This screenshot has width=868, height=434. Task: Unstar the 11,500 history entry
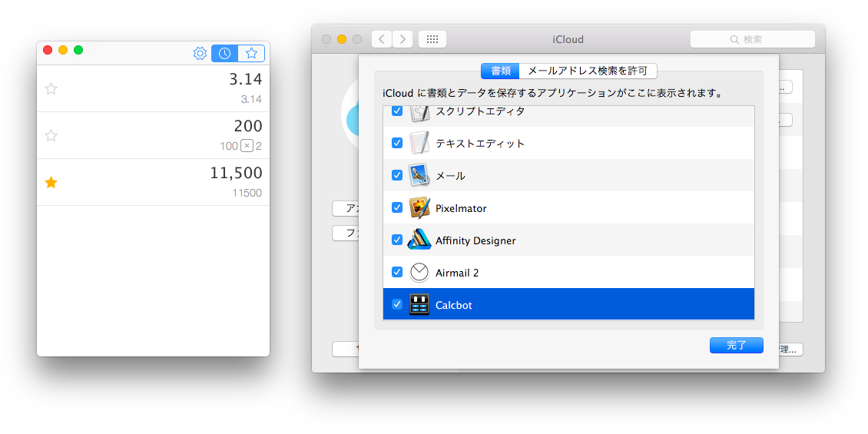[51, 183]
